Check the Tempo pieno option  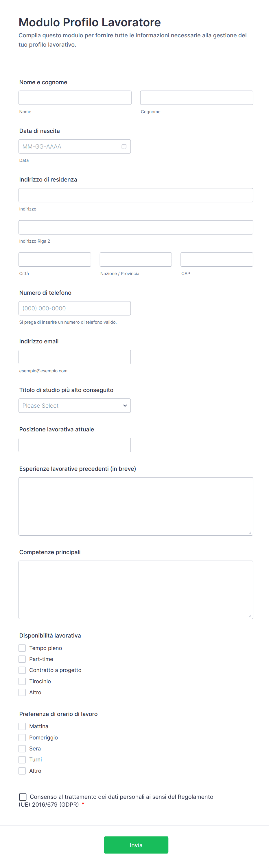pyautogui.click(x=22, y=648)
